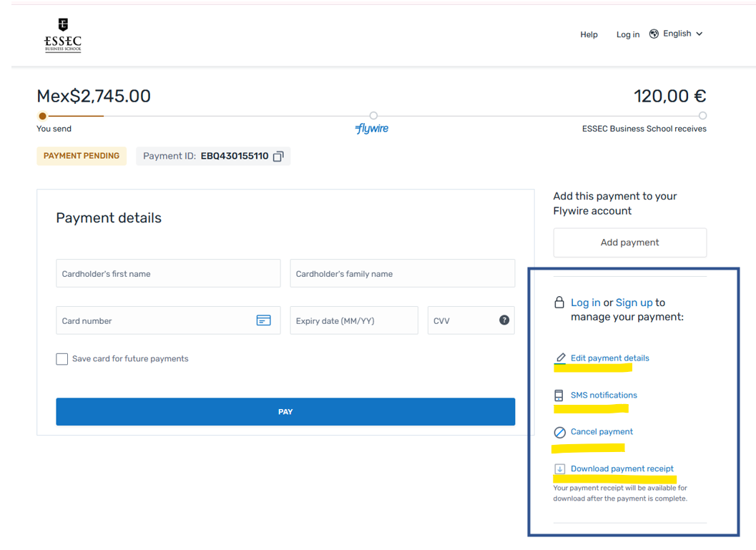Image resolution: width=756 pixels, height=550 pixels.
Task: Copy the Payment ID with the copy icon
Action: coord(278,156)
